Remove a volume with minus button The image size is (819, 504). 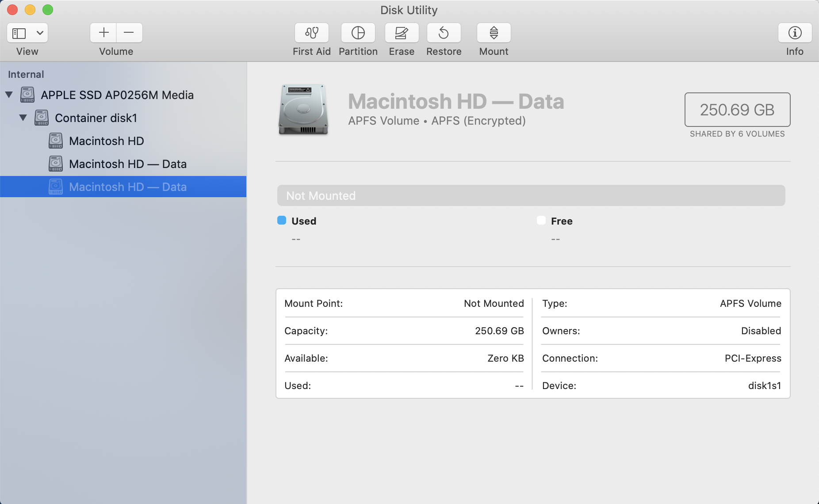click(x=129, y=33)
